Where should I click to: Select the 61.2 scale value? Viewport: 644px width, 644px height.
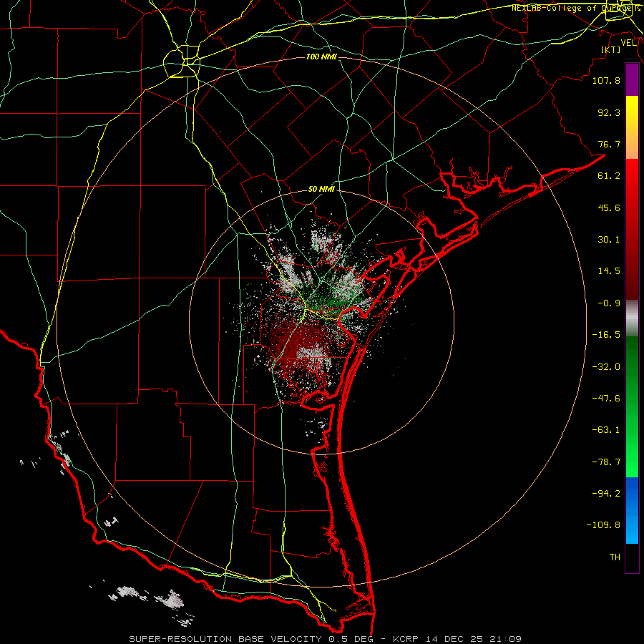609,176
